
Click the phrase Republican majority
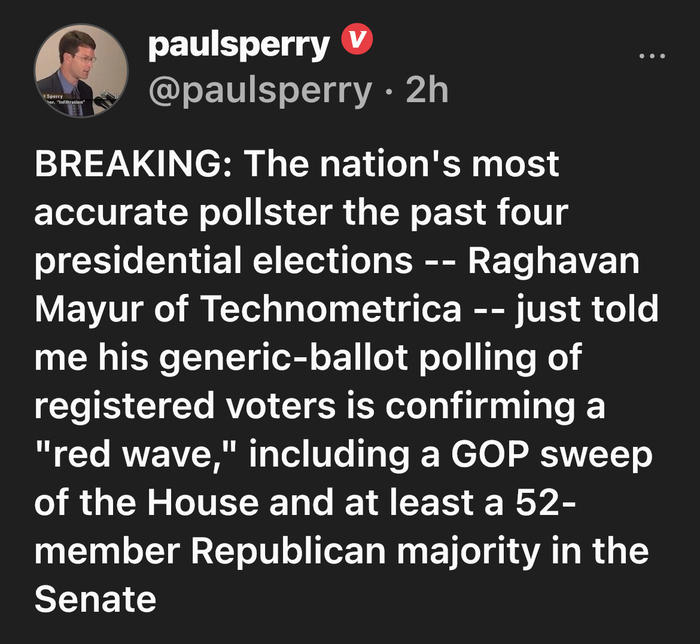(x=389, y=551)
